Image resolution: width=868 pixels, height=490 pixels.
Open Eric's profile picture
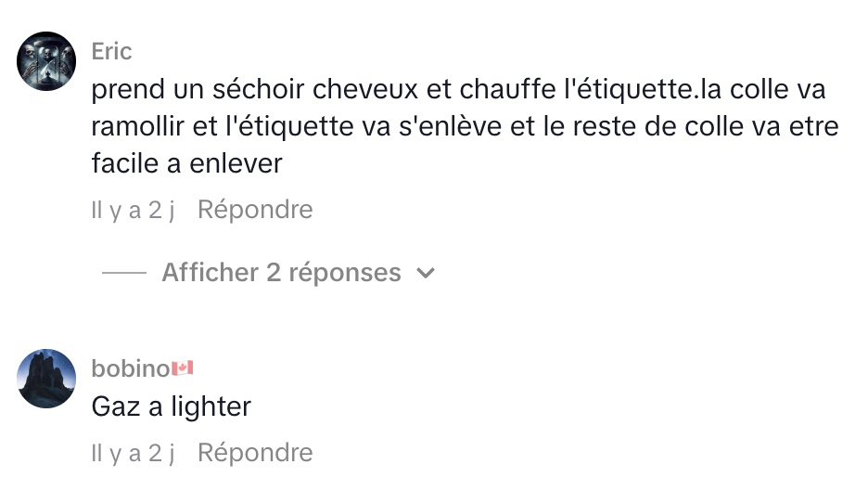46,61
